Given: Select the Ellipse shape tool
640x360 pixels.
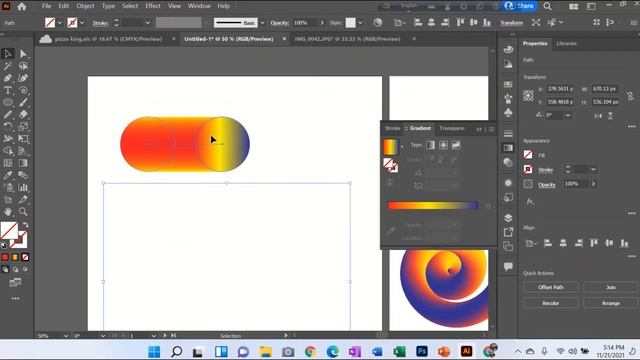Looking at the screenshot, I should click(8, 102).
